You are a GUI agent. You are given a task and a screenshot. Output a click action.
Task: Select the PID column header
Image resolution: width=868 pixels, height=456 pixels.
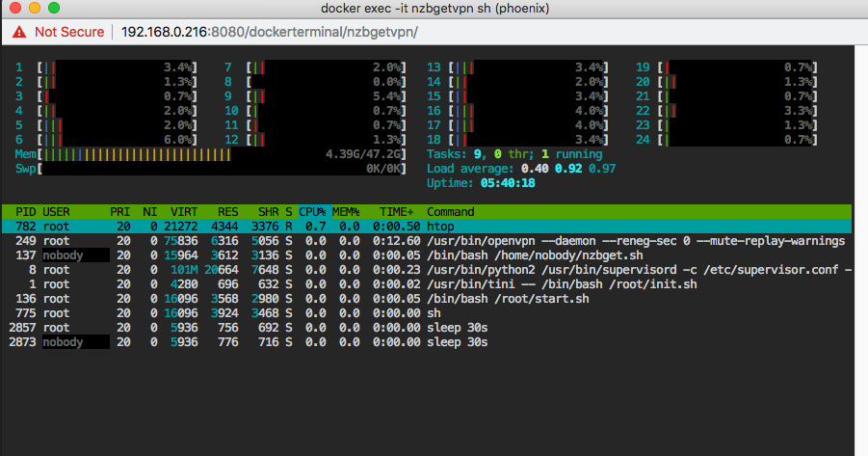coord(25,212)
